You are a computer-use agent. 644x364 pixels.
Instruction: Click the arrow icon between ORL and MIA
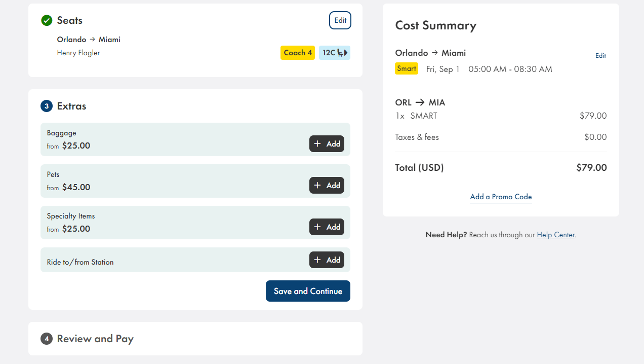[x=419, y=102]
